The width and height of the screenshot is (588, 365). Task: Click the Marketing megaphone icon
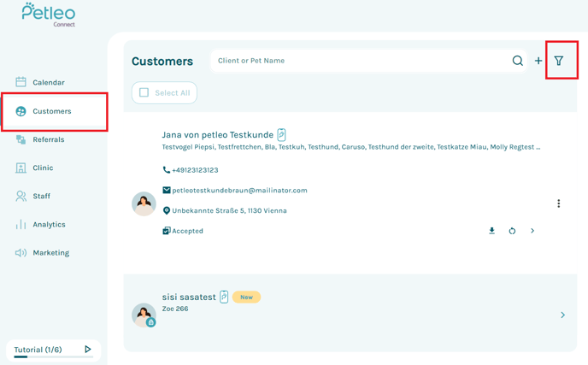(21, 253)
